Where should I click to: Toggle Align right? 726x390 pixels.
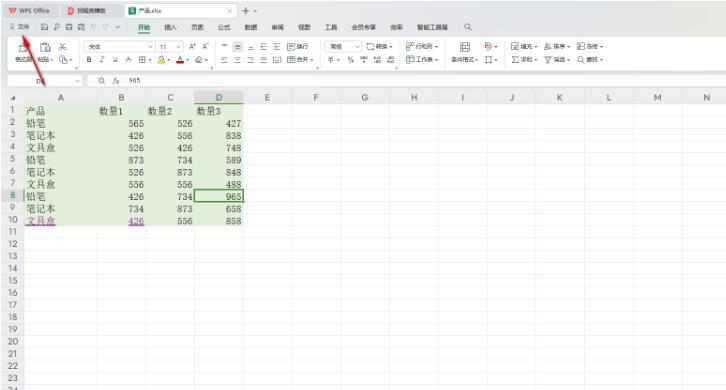tap(250, 60)
